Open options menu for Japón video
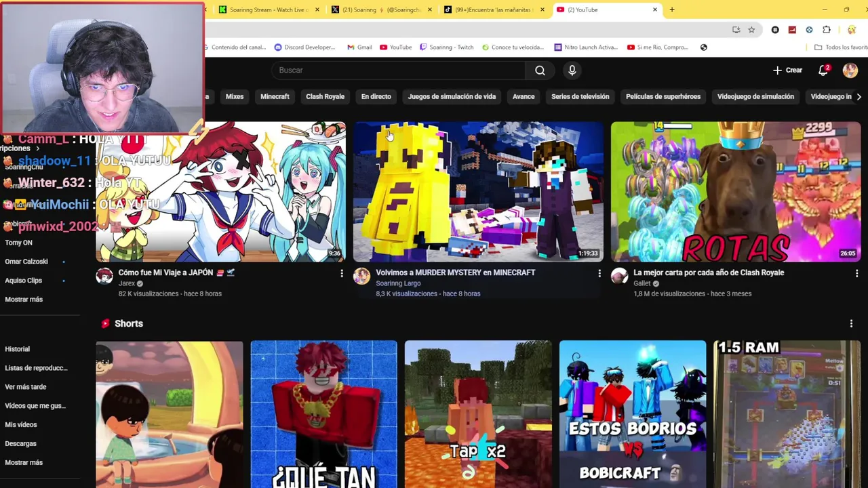This screenshot has height=488, width=868. click(342, 273)
